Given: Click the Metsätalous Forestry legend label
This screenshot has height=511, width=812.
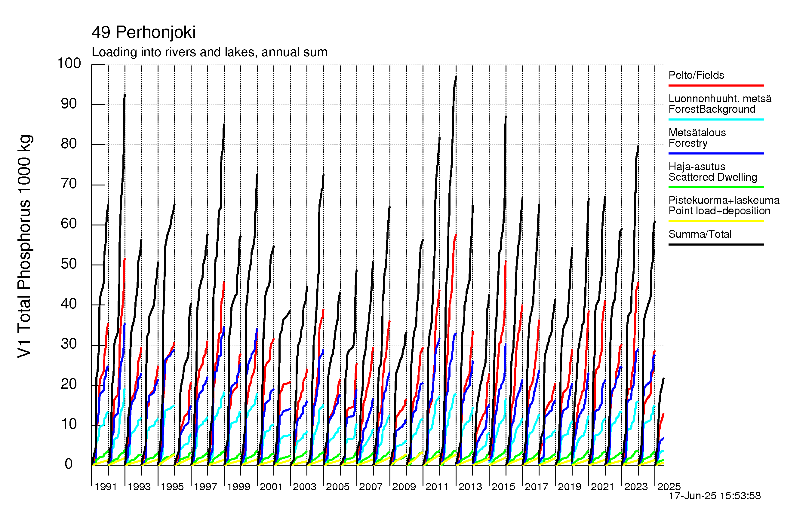Looking at the screenshot, I should point(697,138).
